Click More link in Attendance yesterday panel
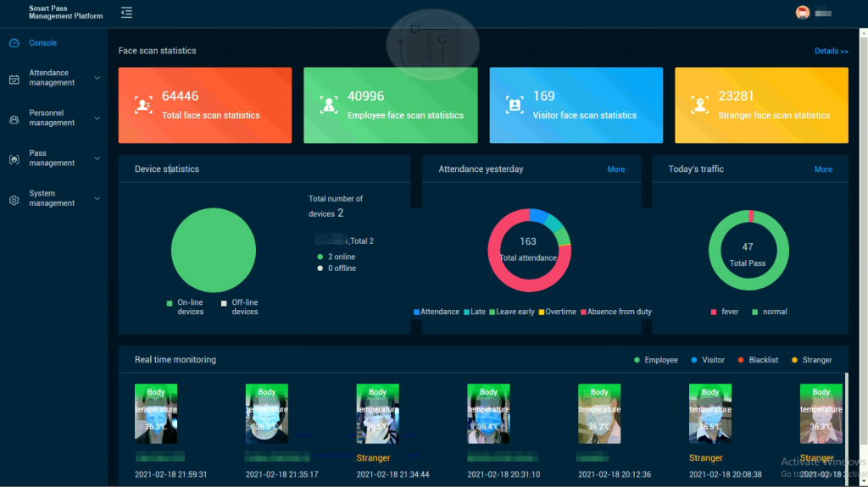This screenshot has width=868, height=487. click(615, 169)
